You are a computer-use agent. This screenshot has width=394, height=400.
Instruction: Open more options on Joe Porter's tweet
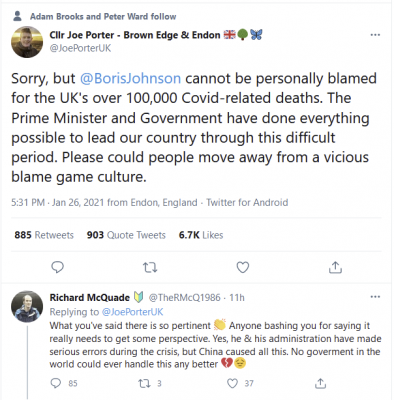375,35
